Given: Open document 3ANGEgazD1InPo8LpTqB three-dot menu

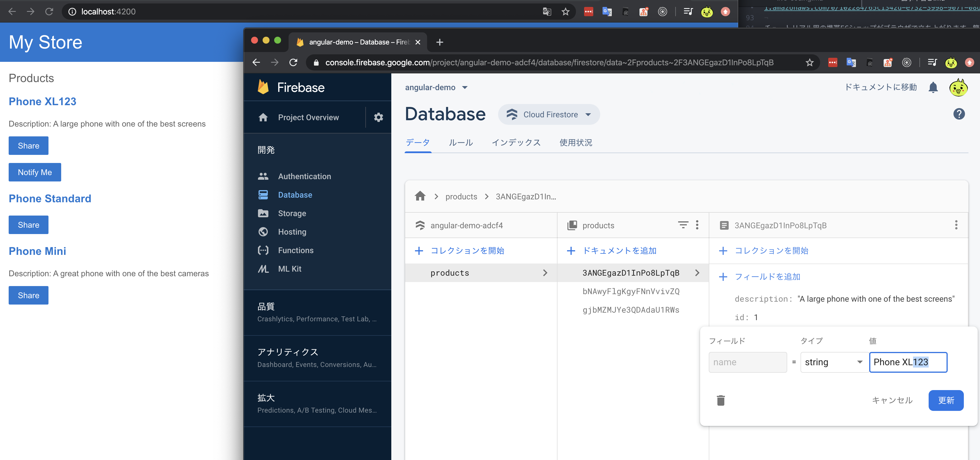Looking at the screenshot, I should coord(956,225).
